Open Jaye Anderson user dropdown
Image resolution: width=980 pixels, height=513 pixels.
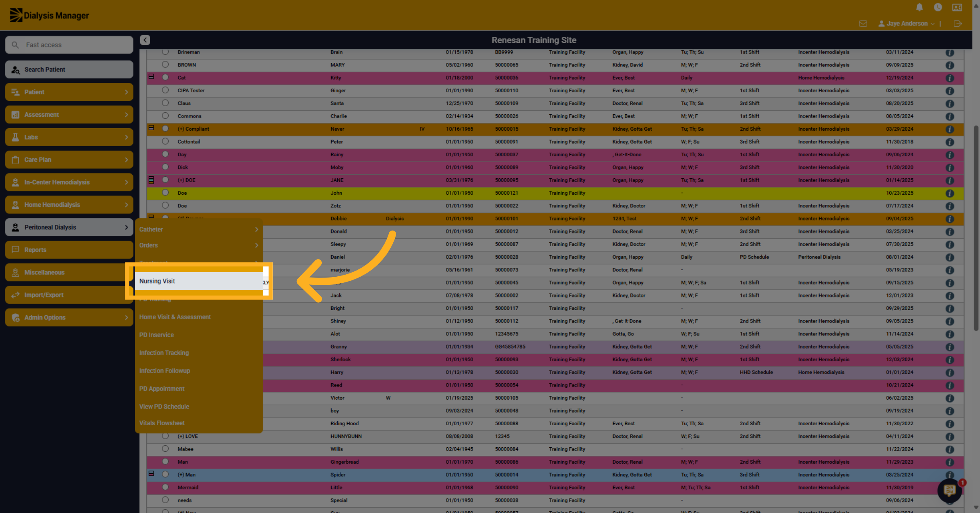click(x=906, y=24)
